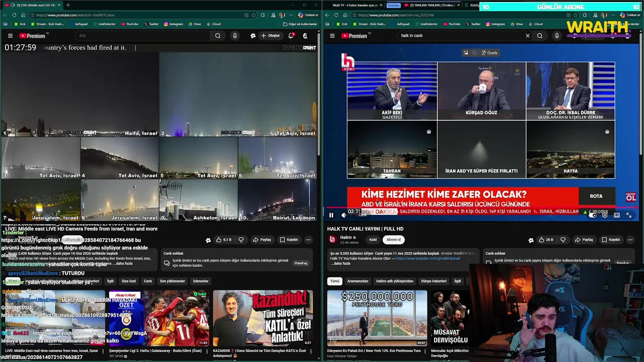644x362 pixels.
Task: Expand Halk TV description with ...daha fazla
Action: click(340, 263)
